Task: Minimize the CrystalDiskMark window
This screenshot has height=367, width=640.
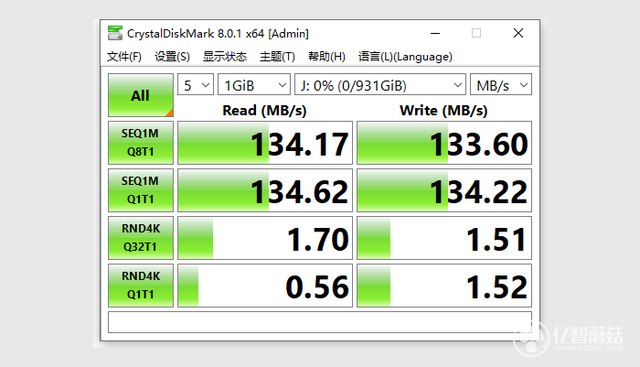Action: pos(435,33)
